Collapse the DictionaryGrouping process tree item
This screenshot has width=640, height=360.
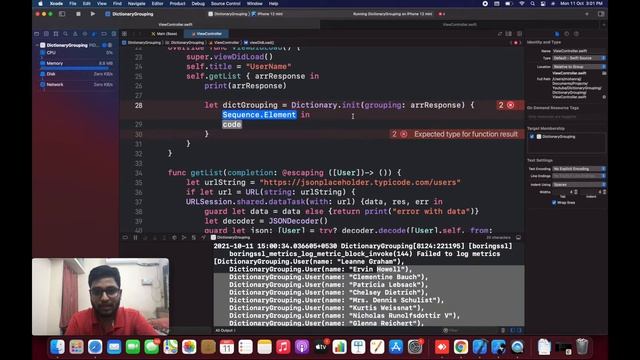pyautogui.click(x=37, y=45)
